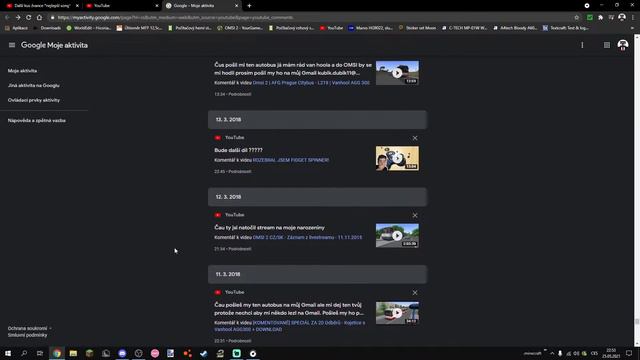The width and height of the screenshot is (640, 360).
Task: Play the Vanhool AGG 300 video thumbnail at top
Action: pyautogui.click(x=397, y=73)
